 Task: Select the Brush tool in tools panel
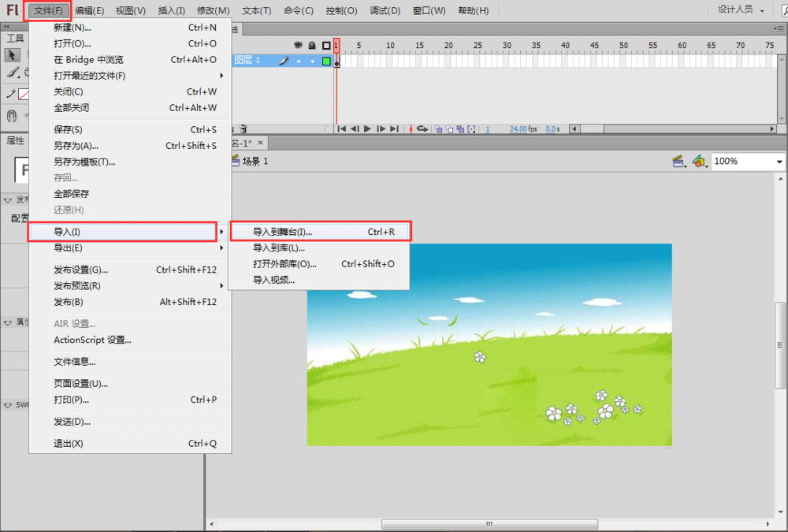[13, 72]
